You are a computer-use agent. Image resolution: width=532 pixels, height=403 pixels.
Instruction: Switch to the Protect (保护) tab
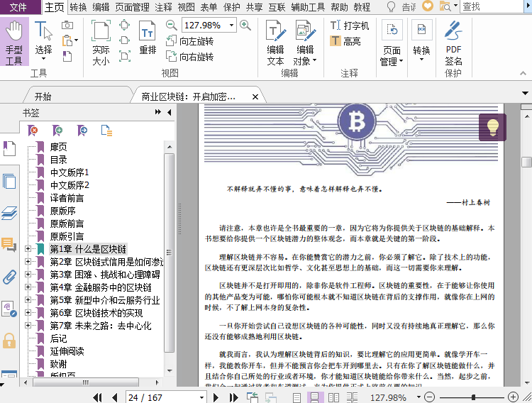tap(232, 7)
